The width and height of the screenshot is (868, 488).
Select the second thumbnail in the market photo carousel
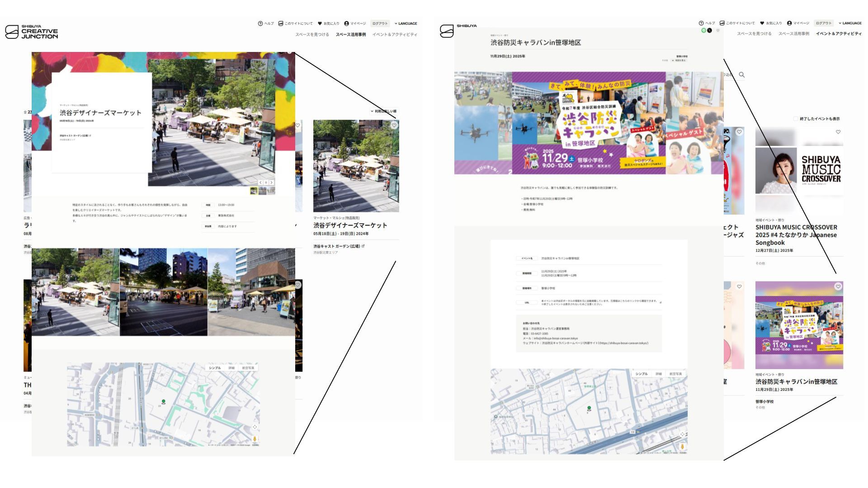[263, 191]
